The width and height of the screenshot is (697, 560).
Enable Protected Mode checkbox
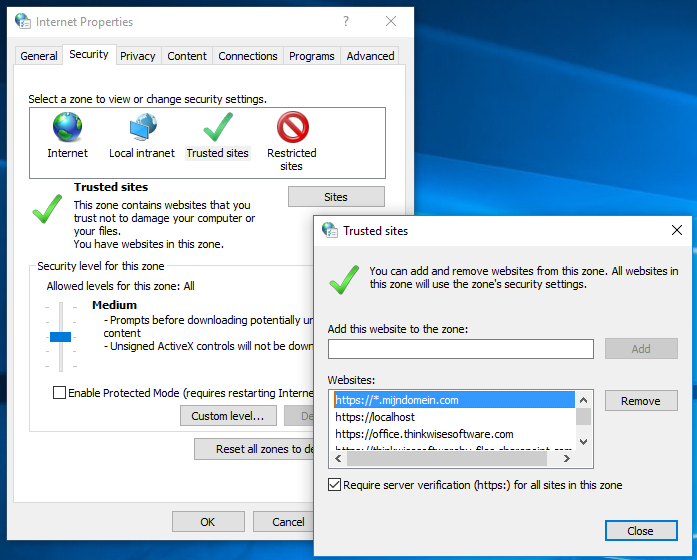coord(60,393)
